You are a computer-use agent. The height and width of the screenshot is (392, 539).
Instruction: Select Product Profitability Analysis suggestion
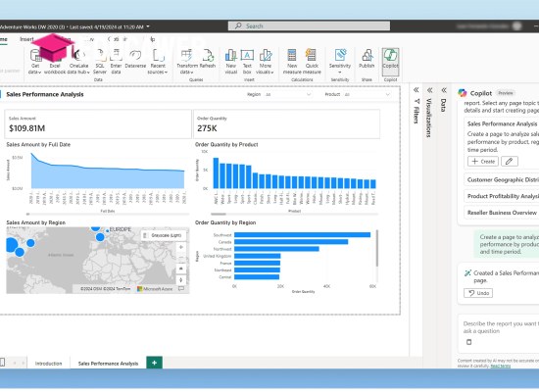(503, 196)
